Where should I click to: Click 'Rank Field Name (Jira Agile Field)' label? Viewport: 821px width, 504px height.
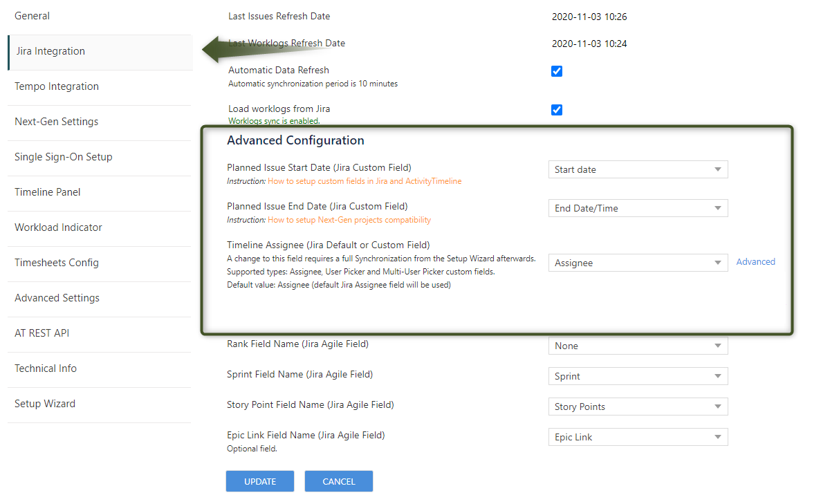[x=297, y=344]
